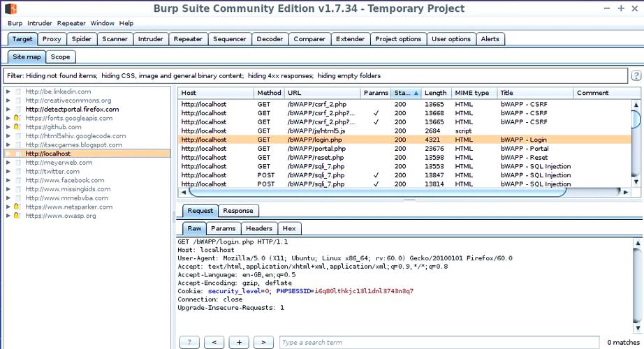Open the User options tab
Screen dimensions: 644x349
(x=451, y=39)
